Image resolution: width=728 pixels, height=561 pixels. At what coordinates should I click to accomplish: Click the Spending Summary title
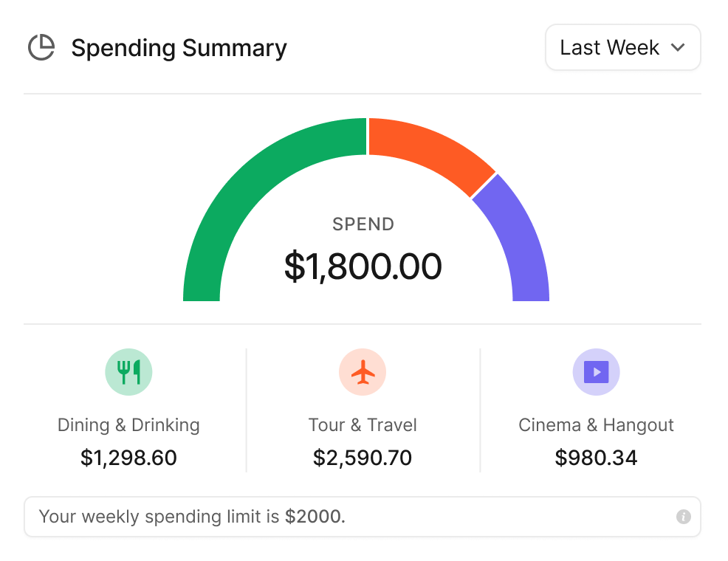pos(179,47)
